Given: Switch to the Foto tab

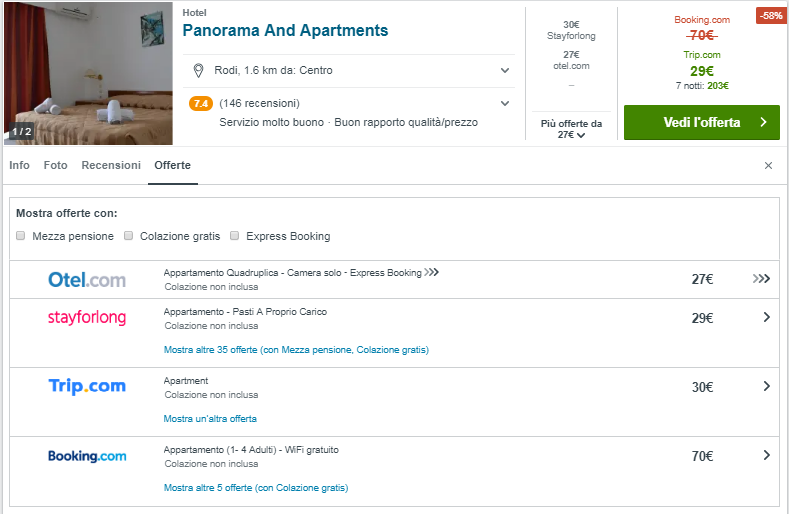Looking at the screenshot, I should click(x=55, y=165).
